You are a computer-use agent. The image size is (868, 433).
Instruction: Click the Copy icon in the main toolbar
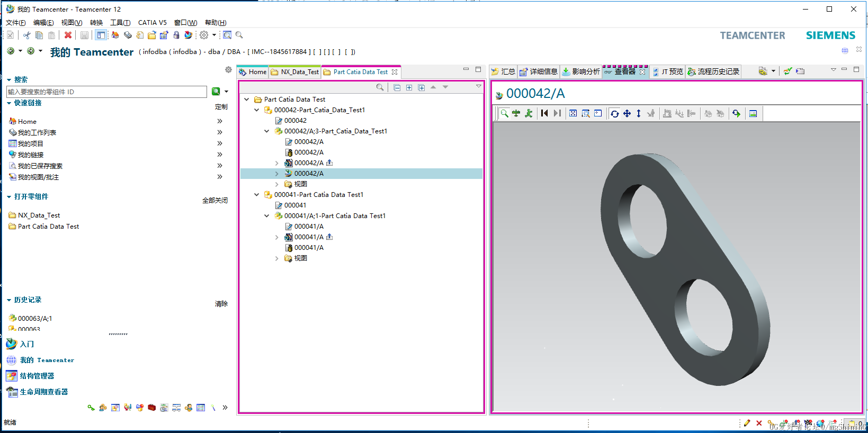[x=39, y=35]
